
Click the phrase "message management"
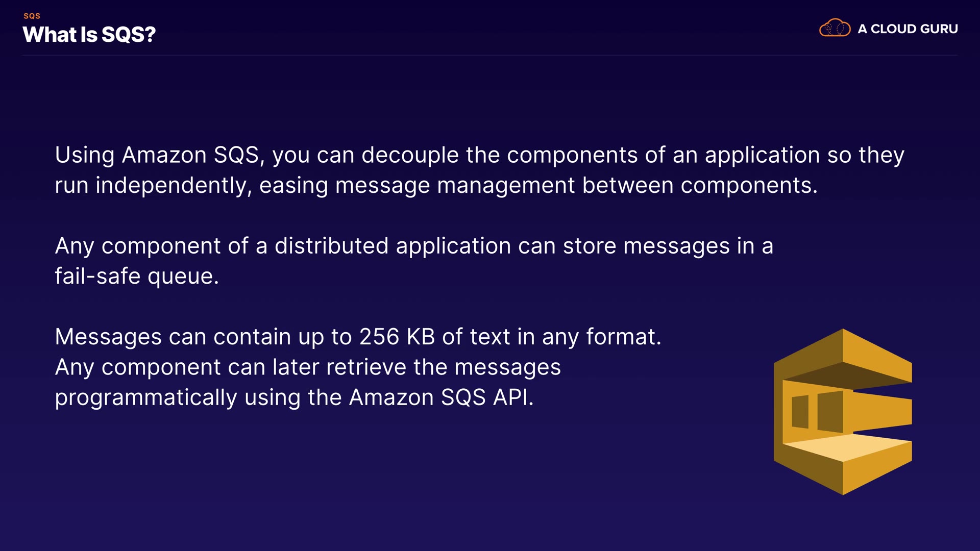[x=455, y=185]
